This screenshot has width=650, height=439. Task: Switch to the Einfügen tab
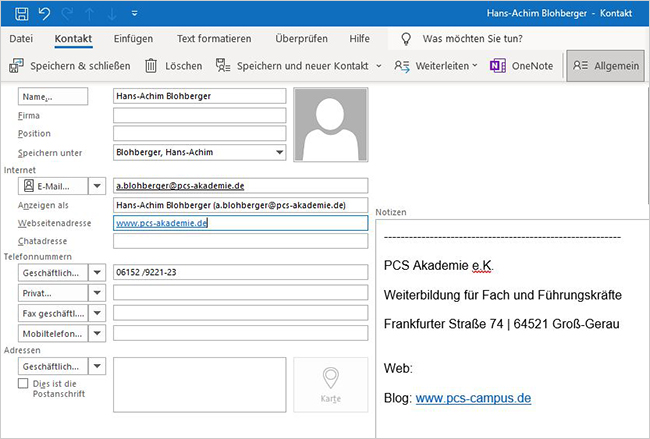[133, 39]
